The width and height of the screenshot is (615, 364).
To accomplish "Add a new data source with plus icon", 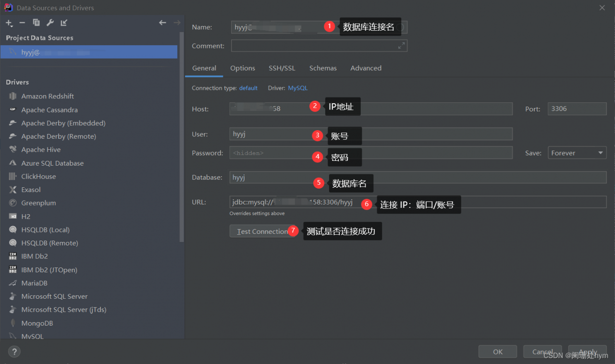I will pyautogui.click(x=9, y=23).
